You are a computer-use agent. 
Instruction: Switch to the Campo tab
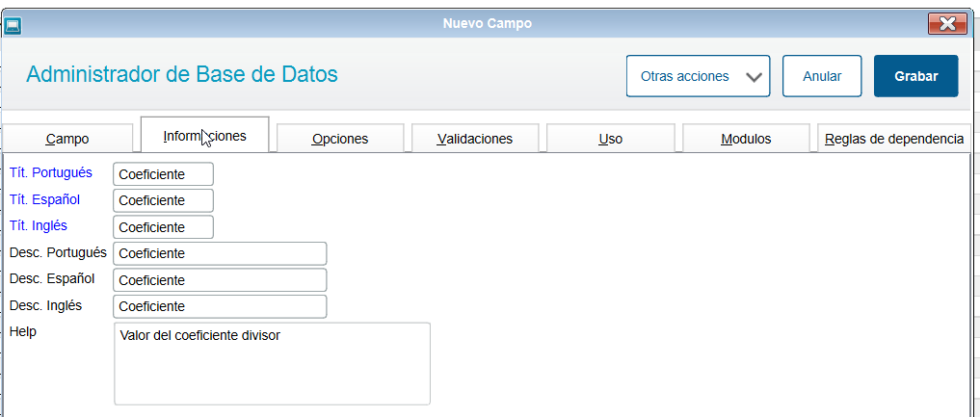(67, 139)
